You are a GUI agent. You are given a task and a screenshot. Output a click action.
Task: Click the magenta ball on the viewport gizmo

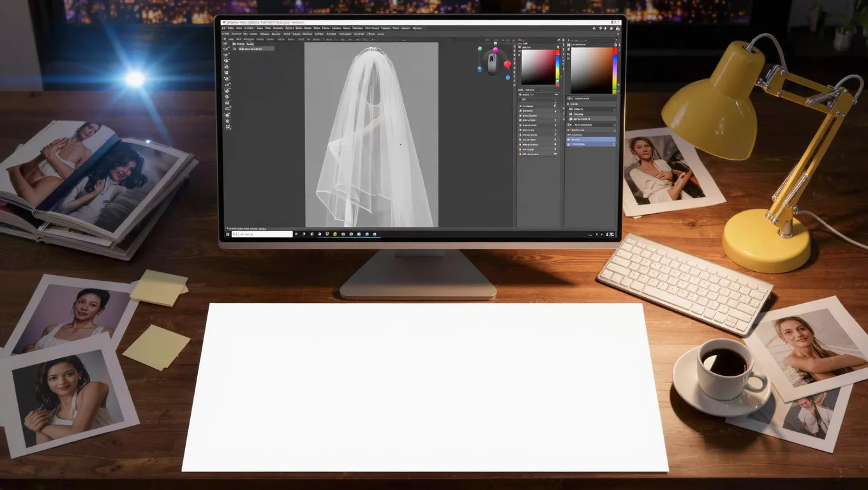(x=495, y=50)
